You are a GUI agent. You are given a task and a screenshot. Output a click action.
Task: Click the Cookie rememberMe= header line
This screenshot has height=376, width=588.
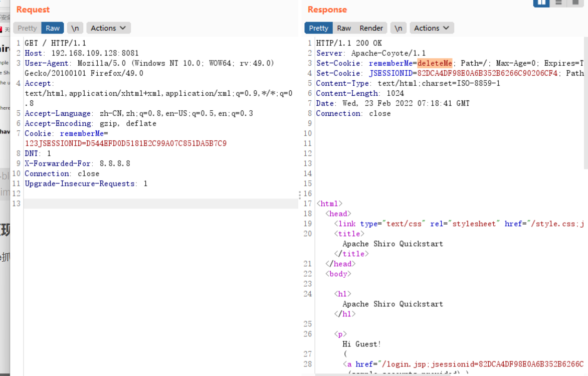tap(66, 133)
